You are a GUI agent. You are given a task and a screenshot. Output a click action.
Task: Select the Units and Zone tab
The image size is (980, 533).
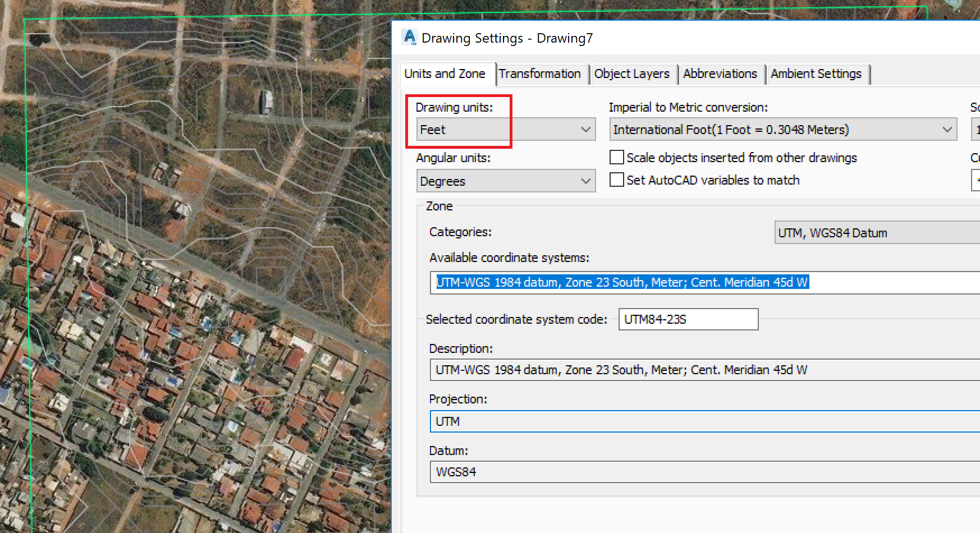pos(445,74)
